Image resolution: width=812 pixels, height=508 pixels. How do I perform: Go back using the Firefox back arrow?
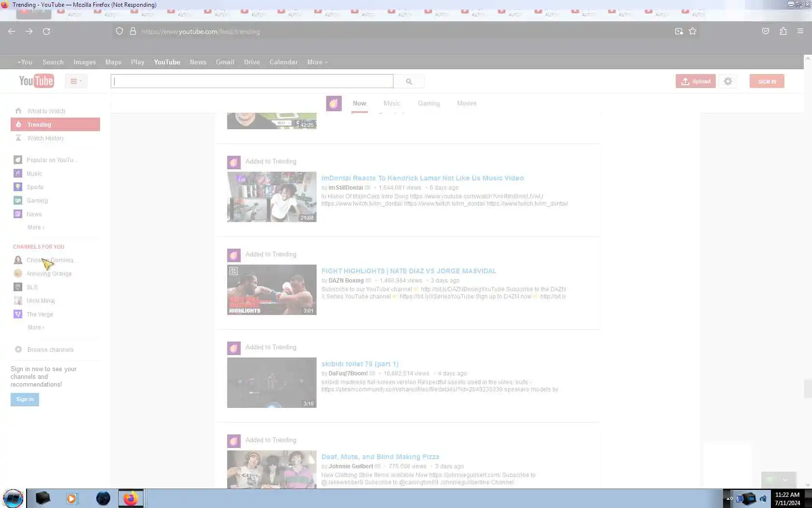[12, 31]
